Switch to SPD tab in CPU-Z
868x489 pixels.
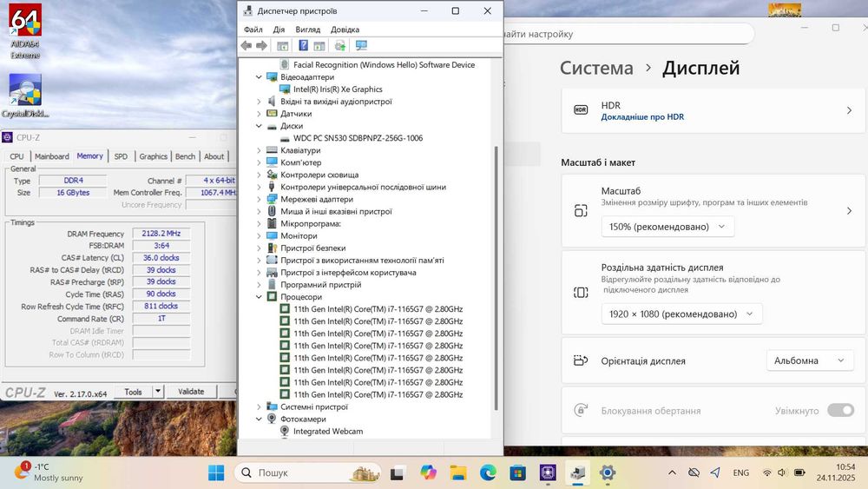pos(121,156)
